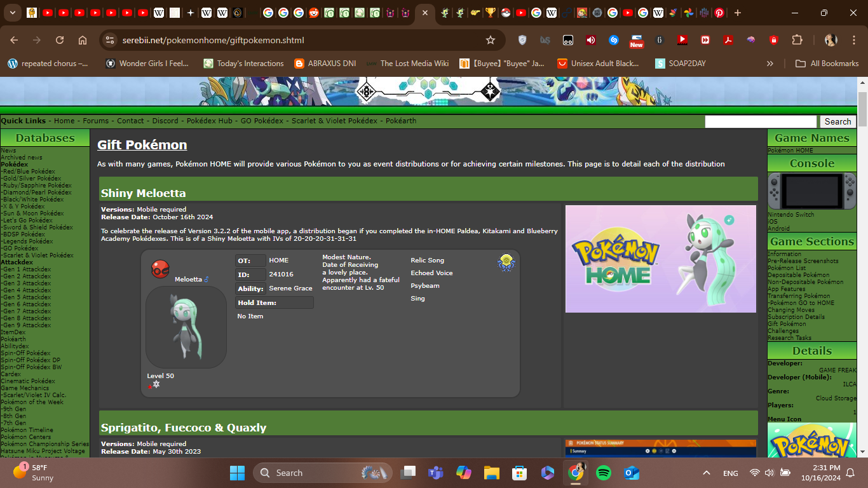The image size is (868, 488).
Task: Bookmark this page with the star icon
Action: (x=491, y=40)
